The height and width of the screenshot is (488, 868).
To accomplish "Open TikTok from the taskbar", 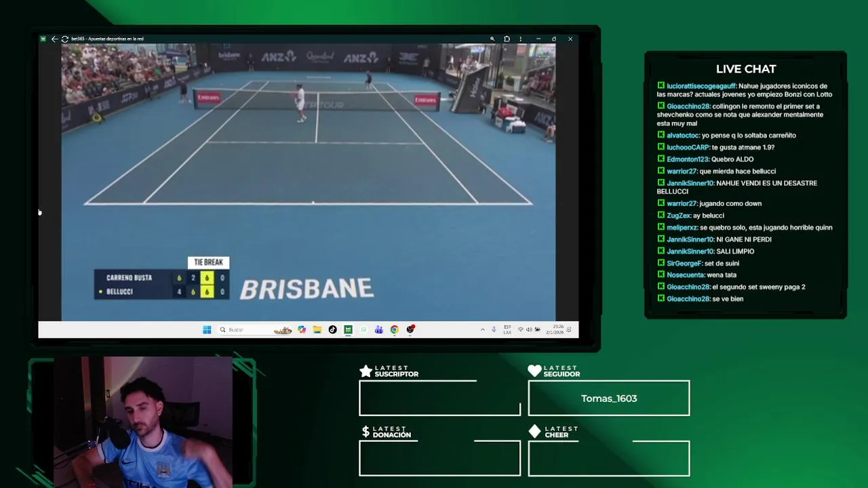I will [332, 329].
